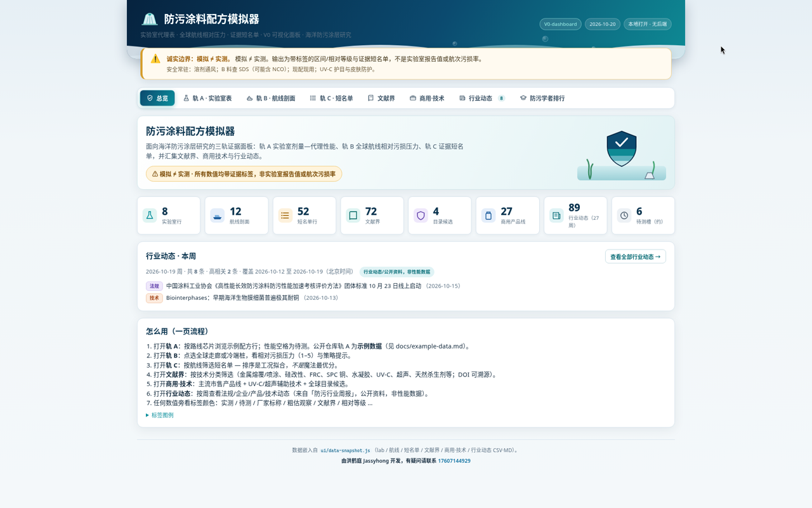Viewport: 812px width, 508px height.
Task: Click the newspaper icon in 行业动态 tab
Action: coord(462,98)
